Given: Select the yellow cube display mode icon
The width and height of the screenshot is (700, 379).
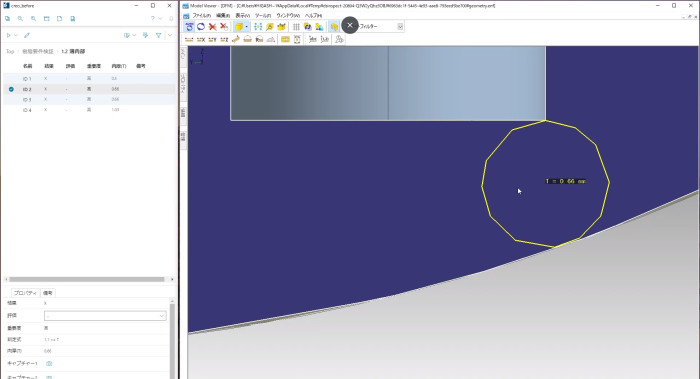Looking at the screenshot, I should [x=239, y=27].
